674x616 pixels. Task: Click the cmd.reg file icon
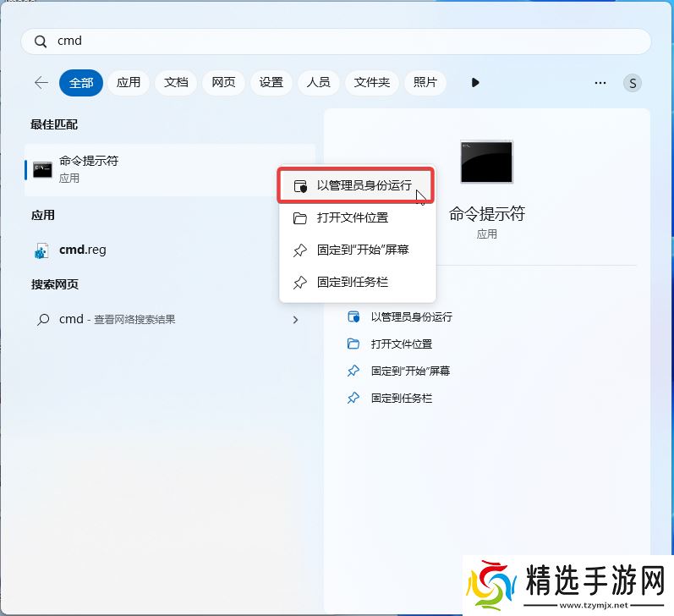41,250
